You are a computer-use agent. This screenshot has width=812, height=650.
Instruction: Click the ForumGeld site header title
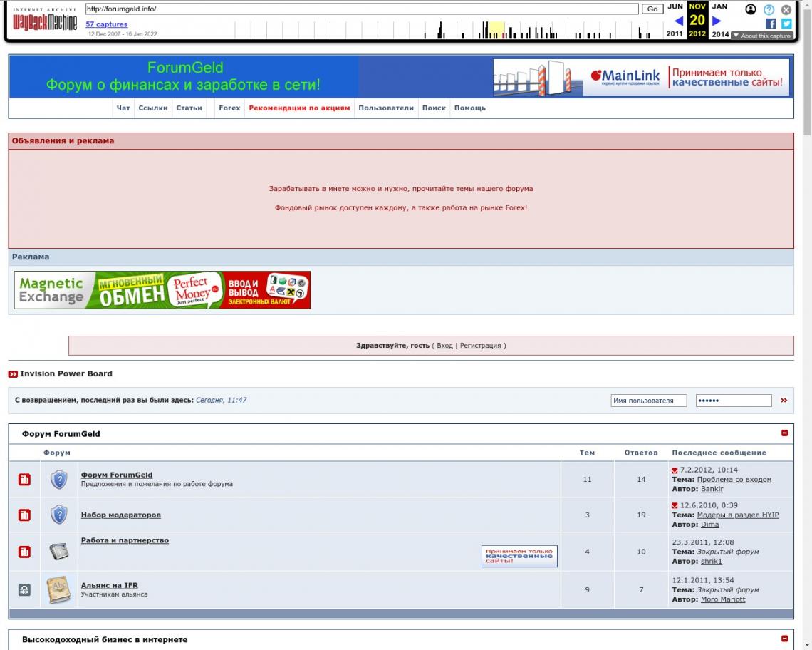coord(184,76)
